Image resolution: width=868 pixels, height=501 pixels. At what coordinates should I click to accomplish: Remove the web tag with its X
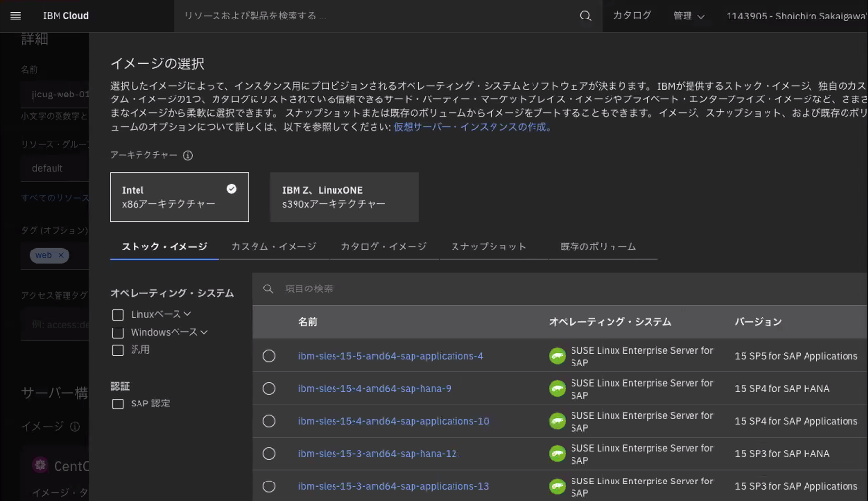[x=60, y=255]
